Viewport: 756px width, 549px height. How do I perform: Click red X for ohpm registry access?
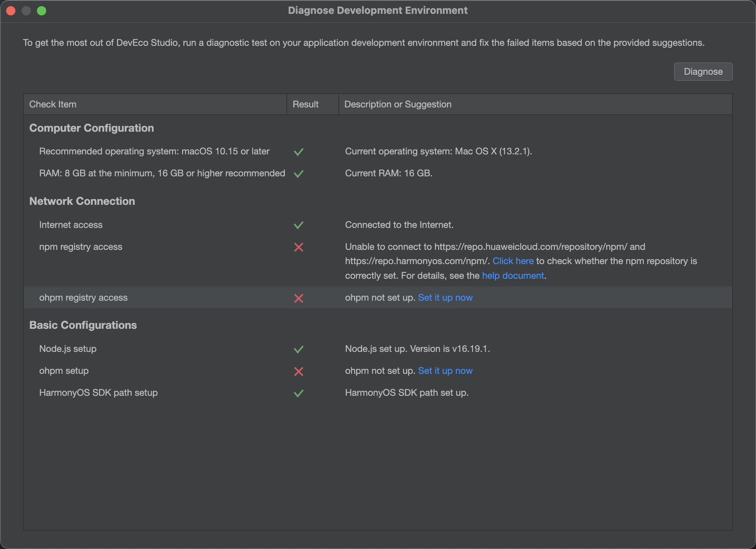coord(299,298)
